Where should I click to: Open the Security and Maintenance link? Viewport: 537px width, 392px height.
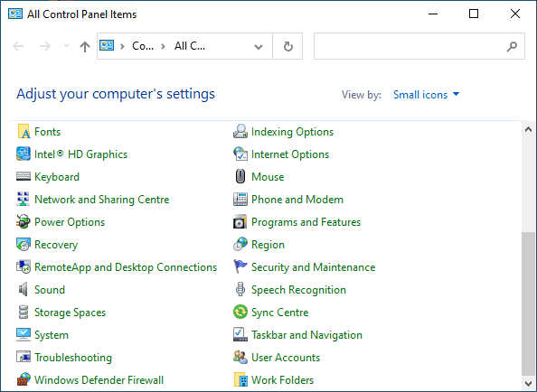pos(314,267)
